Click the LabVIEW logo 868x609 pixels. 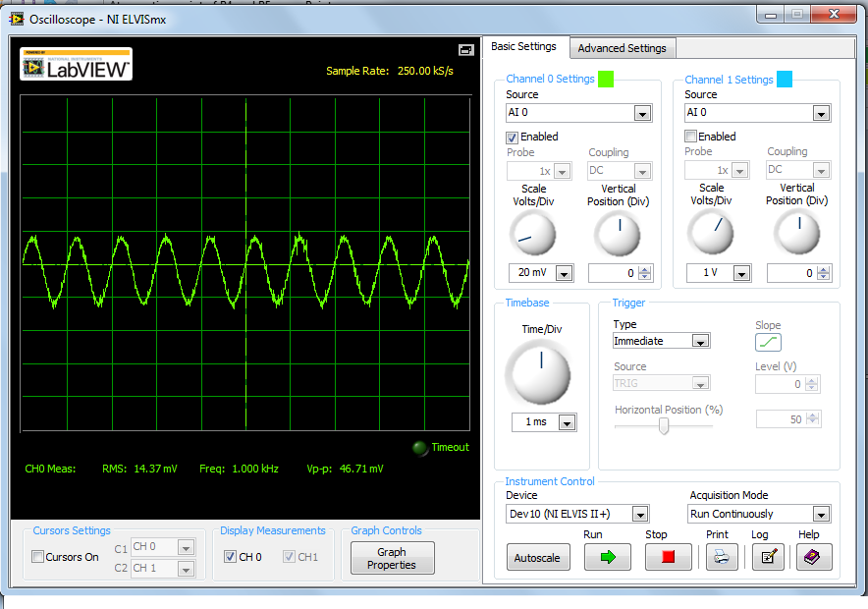coord(77,64)
